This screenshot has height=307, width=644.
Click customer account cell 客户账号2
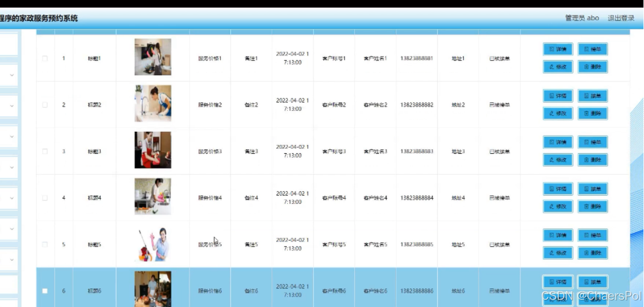334,105
